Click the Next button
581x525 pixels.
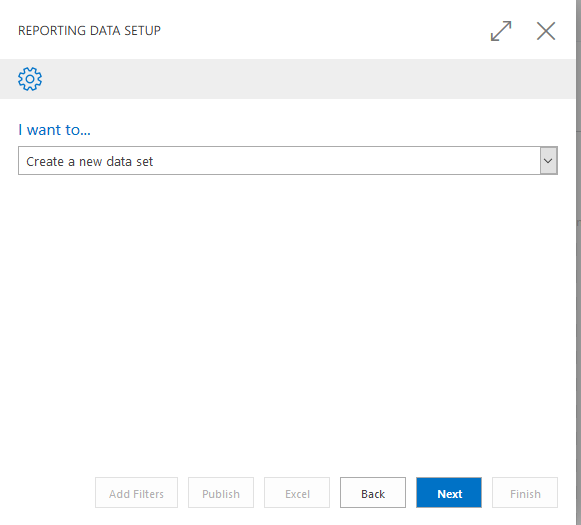click(449, 493)
